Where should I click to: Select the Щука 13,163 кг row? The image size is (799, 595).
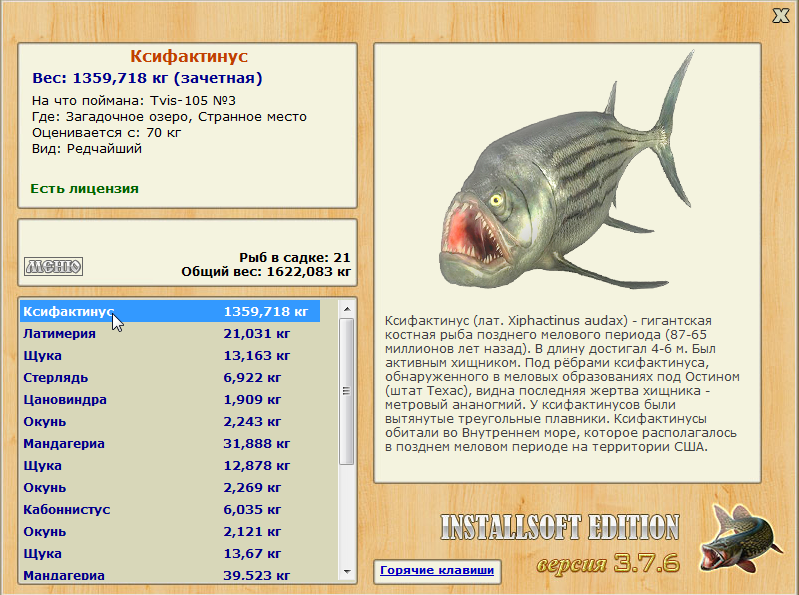pos(170,356)
